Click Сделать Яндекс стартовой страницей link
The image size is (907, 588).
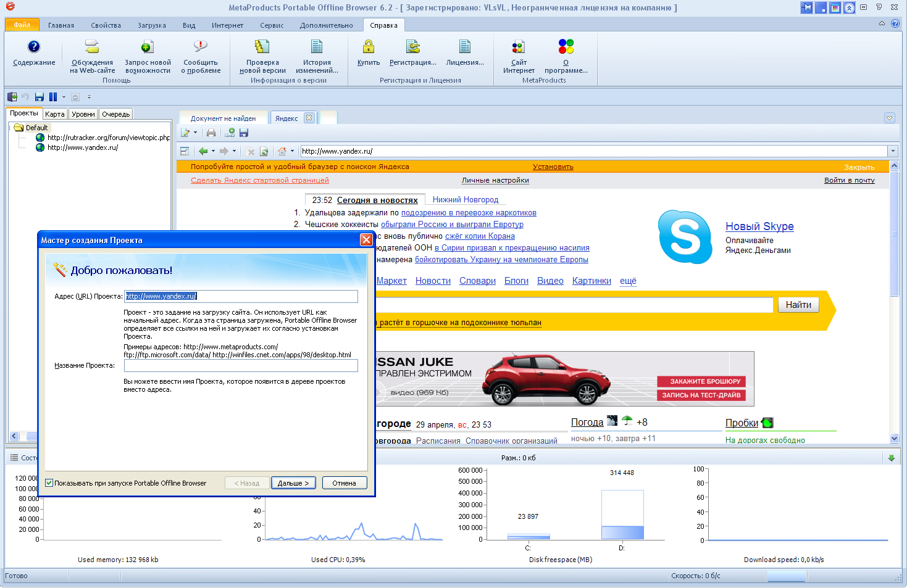260,180
